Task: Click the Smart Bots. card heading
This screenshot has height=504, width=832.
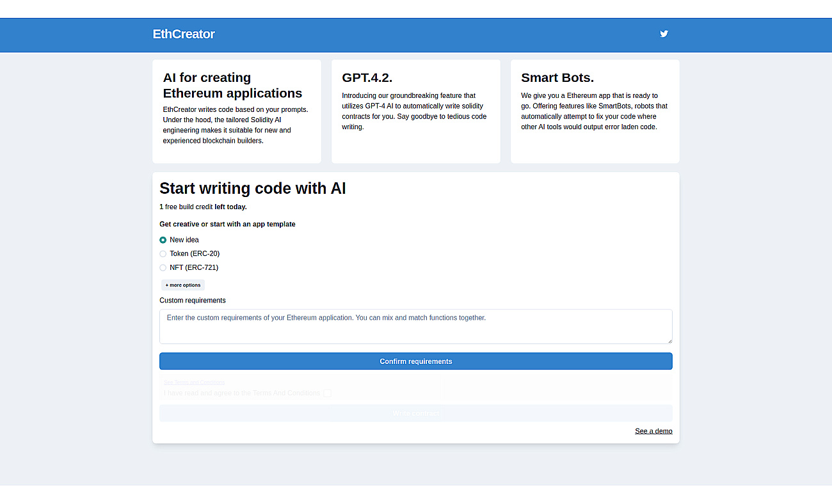Action: pos(557,78)
